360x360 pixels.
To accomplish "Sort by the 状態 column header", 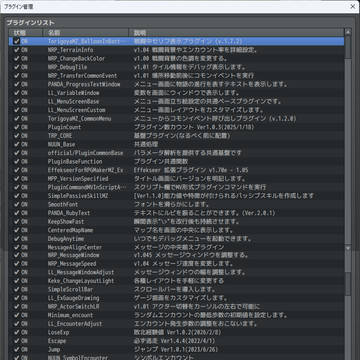I will (26, 33).
